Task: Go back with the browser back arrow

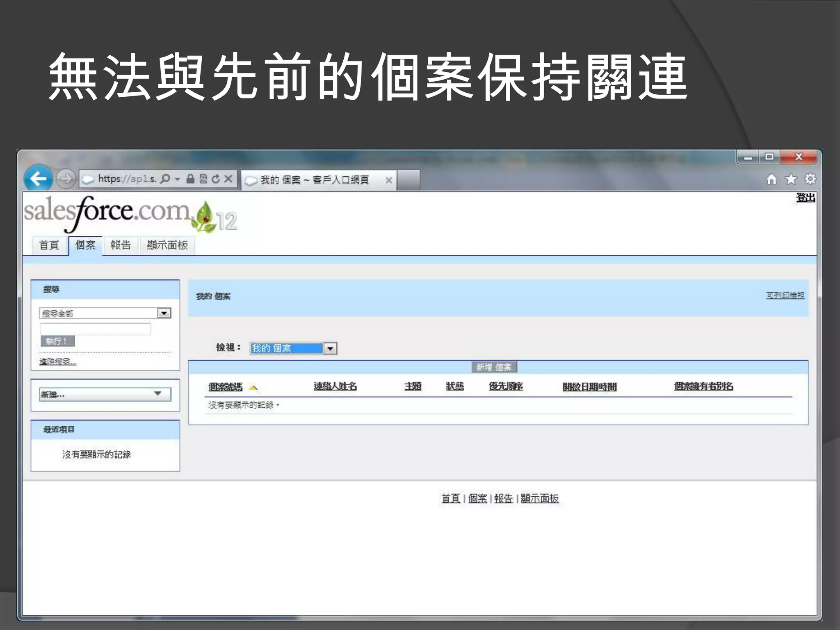Action: tap(38, 178)
